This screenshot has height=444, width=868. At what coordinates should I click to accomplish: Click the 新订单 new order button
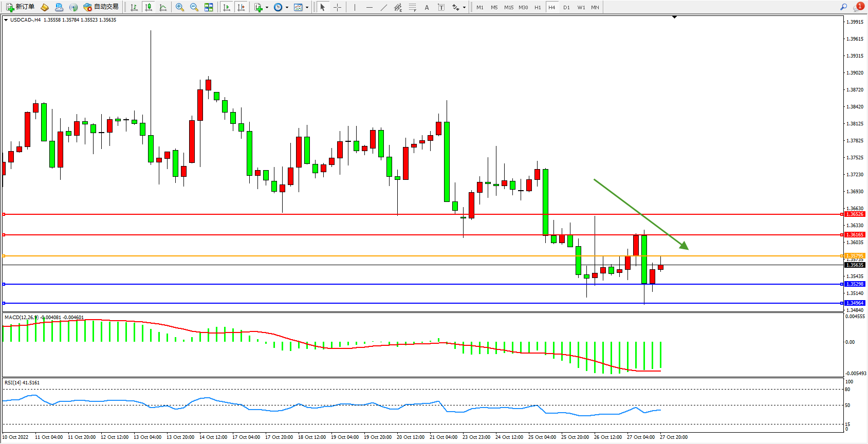point(21,7)
